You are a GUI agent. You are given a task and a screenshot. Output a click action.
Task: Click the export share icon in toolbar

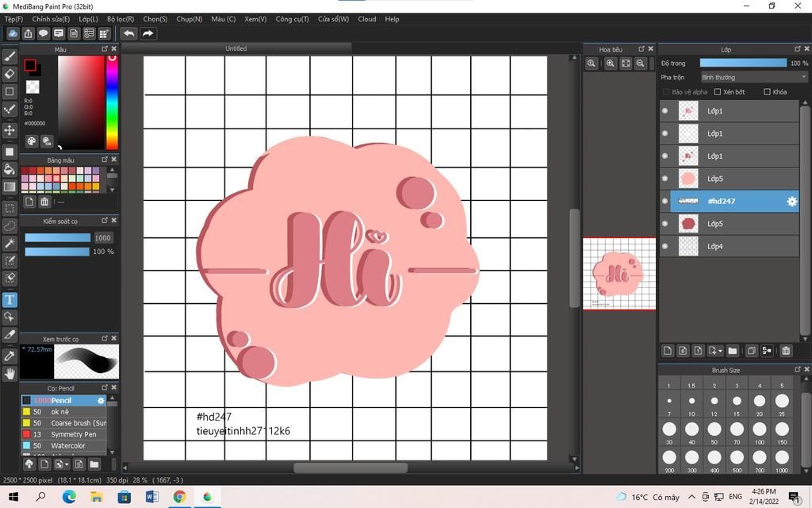tap(28, 33)
